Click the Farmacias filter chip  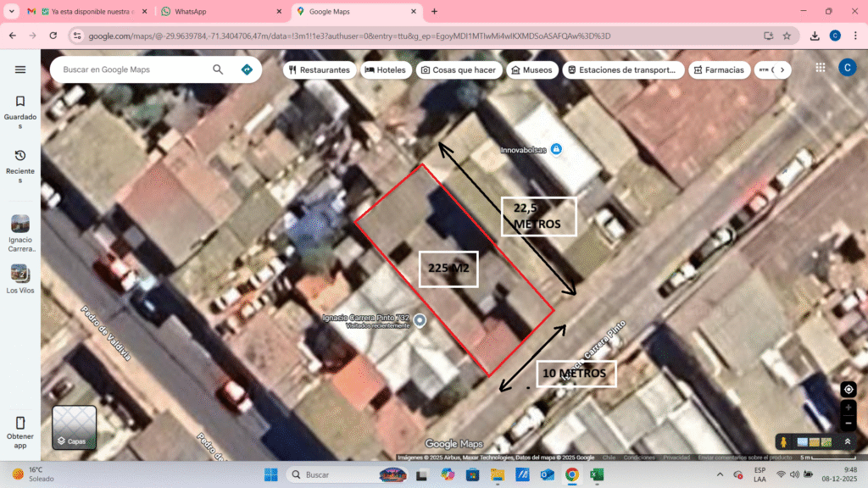[x=718, y=69]
